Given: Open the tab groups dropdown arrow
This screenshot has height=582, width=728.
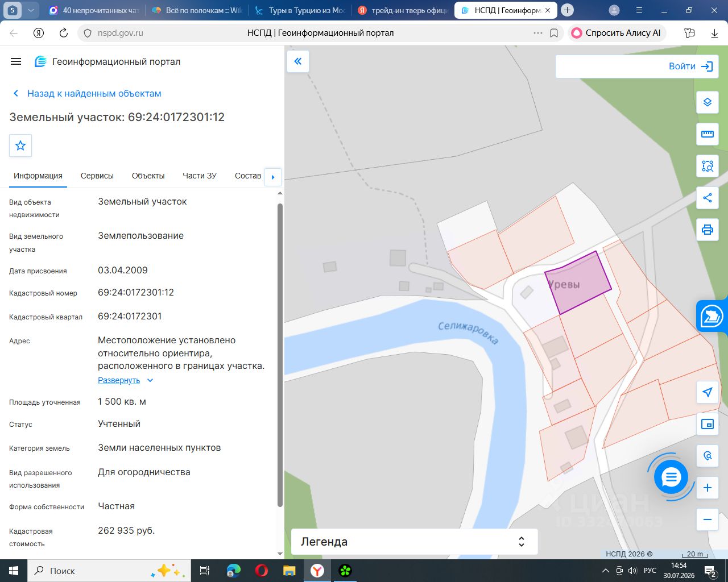Looking at the screenshot, I should point(31,10).
